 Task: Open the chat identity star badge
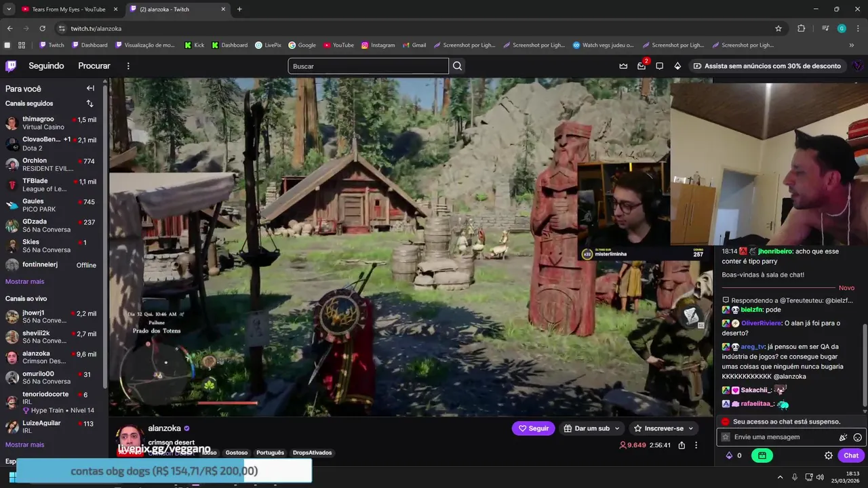coord(726,437)
